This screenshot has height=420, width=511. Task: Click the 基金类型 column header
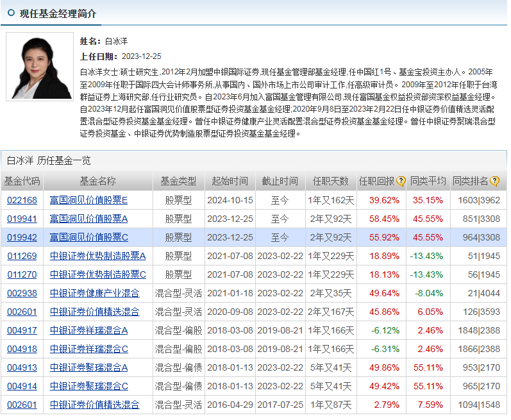[179, 181]
